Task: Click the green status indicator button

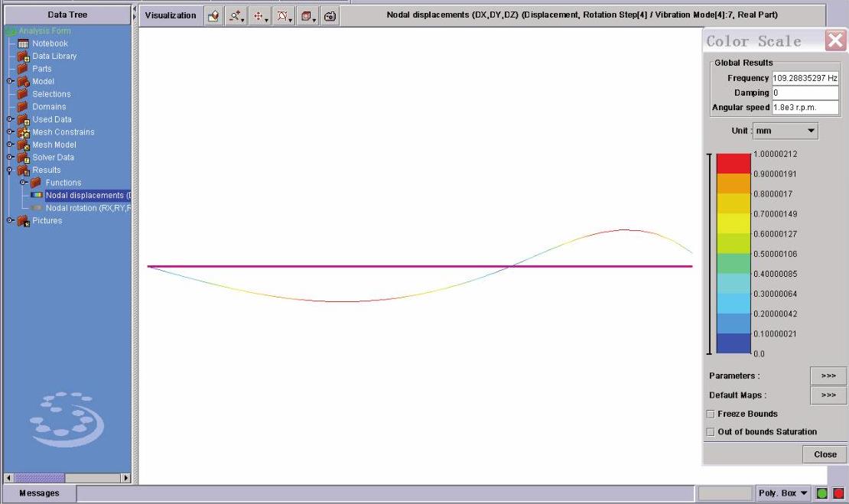Action: click(822, 493)
